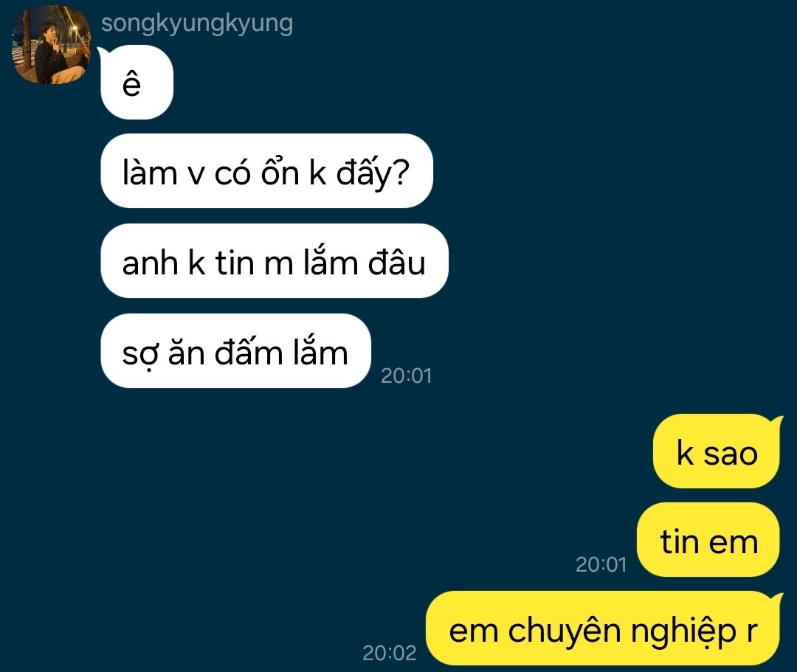
Task: Tap the yellow "tin em" message
Action: tap(708, 540)
